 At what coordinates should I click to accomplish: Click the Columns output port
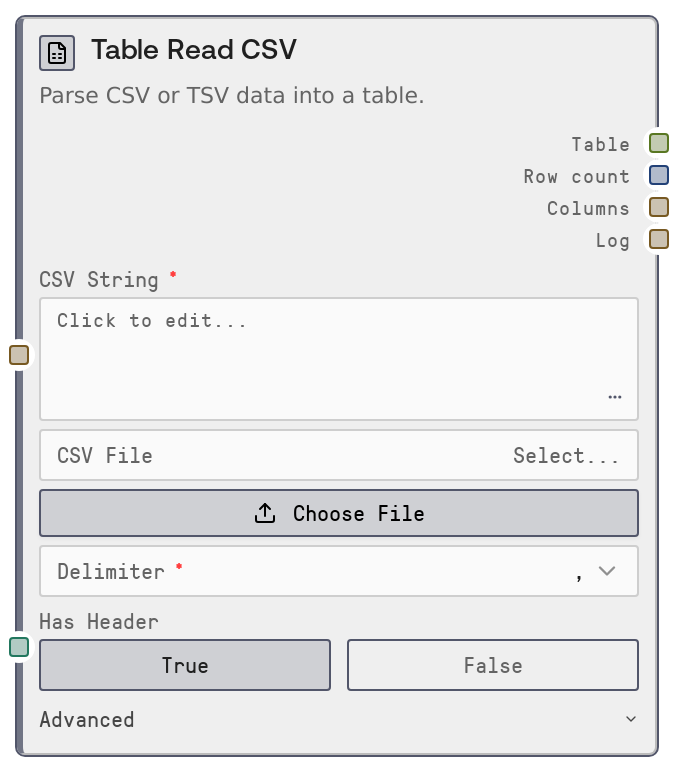tap(658, 207)
